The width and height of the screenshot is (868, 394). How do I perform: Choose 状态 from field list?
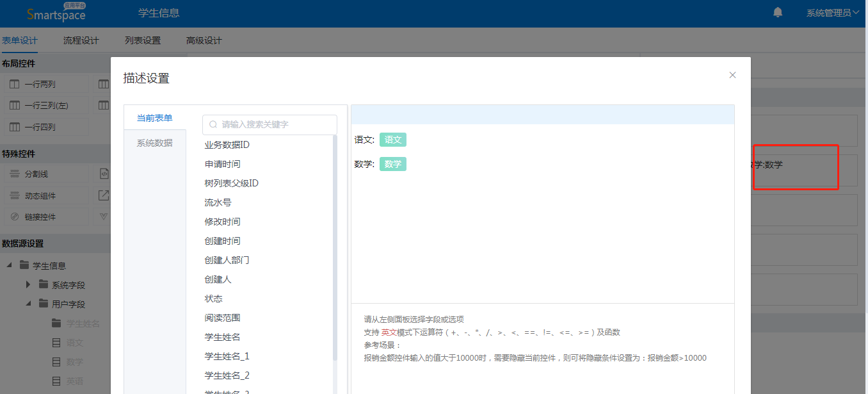(214, 299)
